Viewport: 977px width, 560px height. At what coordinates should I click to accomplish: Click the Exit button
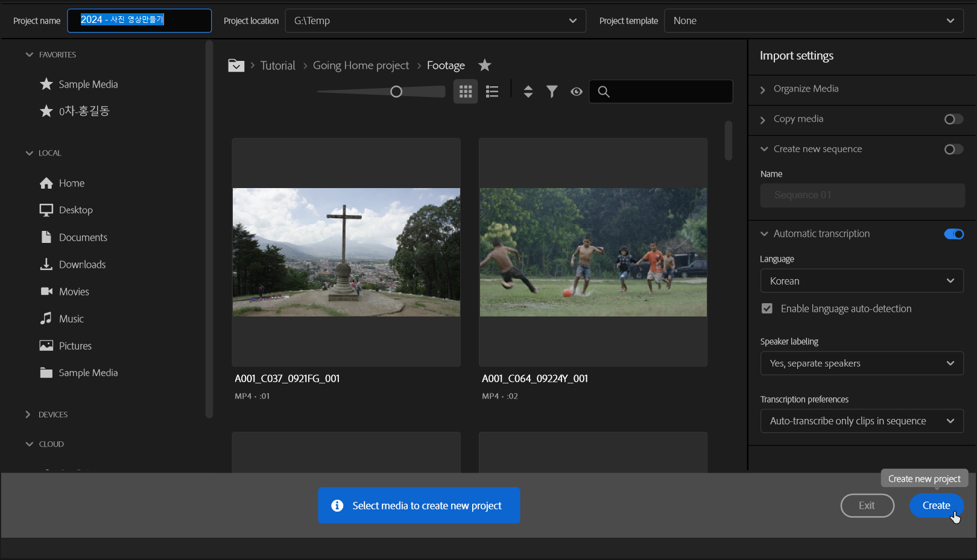pos(867,506)
